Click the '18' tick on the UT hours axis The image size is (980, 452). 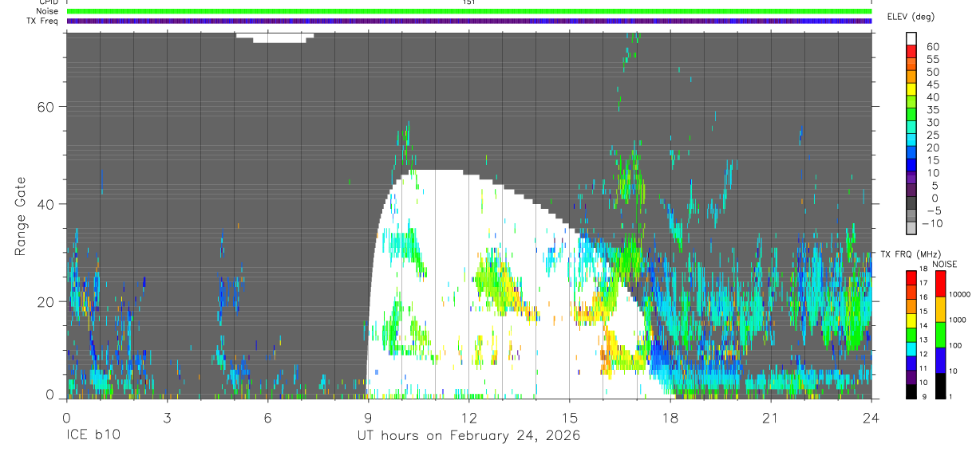(x=670, y=418)
